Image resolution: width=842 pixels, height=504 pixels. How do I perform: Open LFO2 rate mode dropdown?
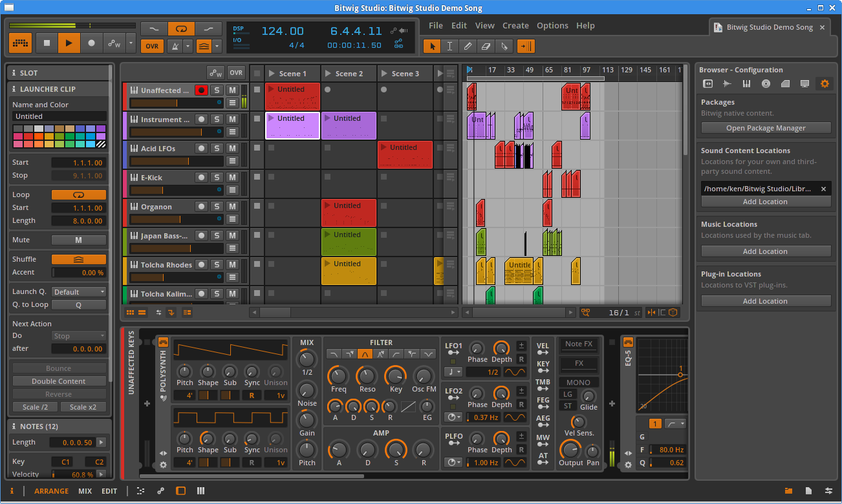click(454, 417)
